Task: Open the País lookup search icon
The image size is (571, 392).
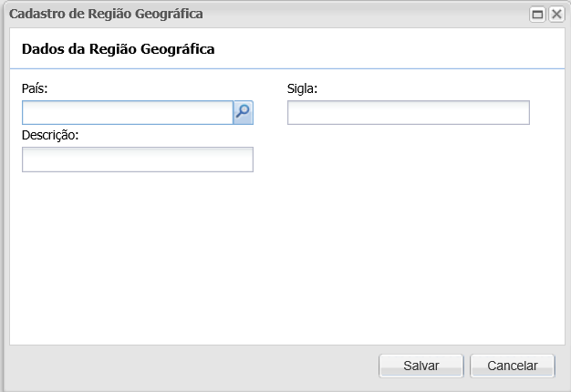Action: [244, 112]
